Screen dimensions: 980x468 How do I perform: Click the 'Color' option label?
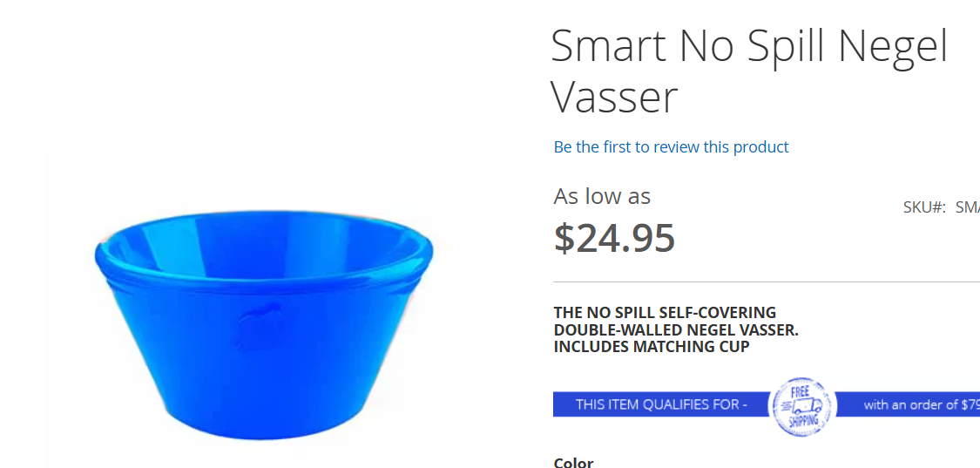tap(573, 463)
